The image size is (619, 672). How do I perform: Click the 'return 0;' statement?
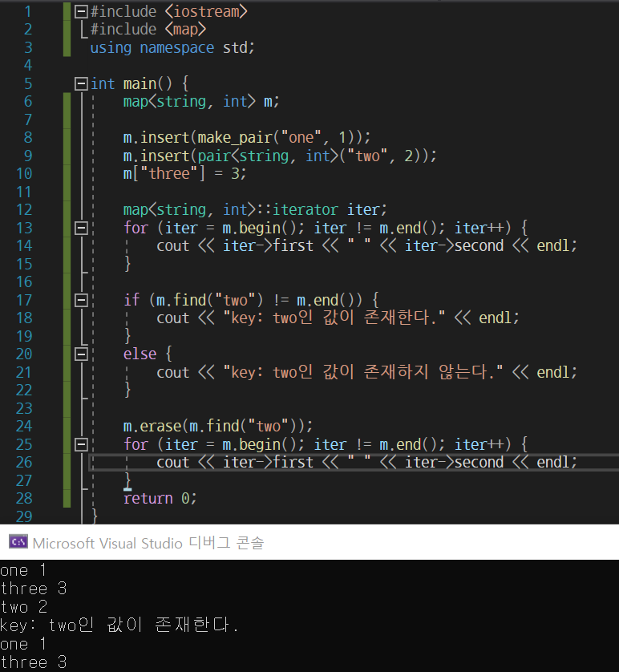[x=160, y=499]
